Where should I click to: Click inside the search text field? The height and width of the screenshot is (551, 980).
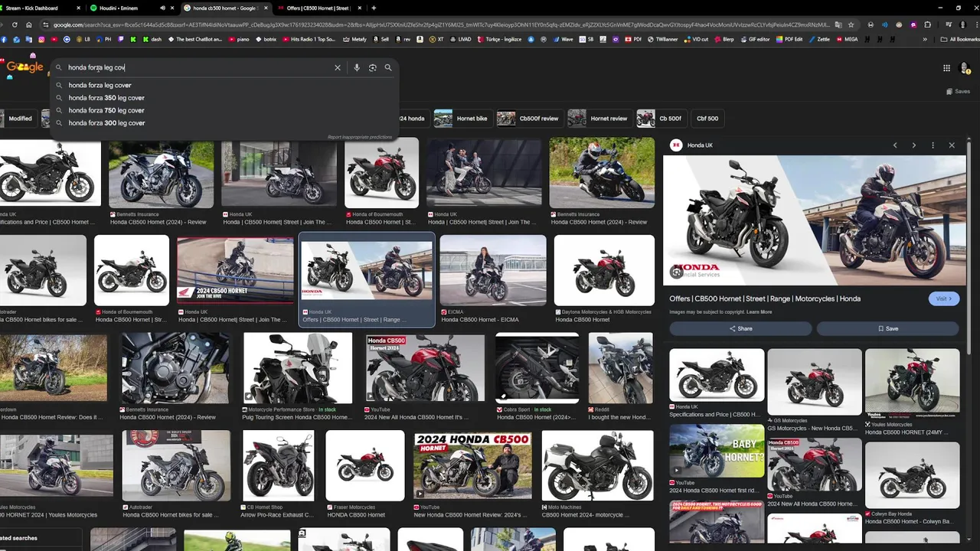199,67
